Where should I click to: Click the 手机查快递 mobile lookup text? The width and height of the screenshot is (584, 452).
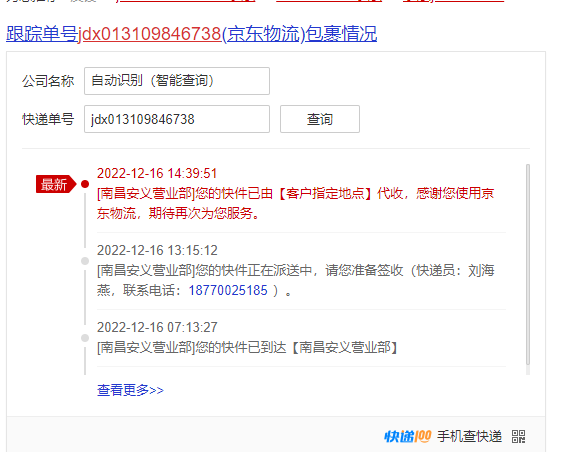(469, 436)
